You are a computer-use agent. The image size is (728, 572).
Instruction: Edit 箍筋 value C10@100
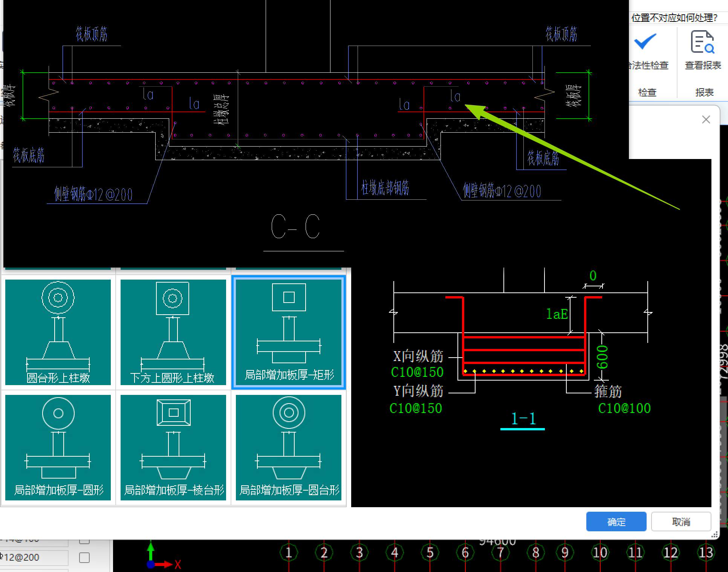click(x=624, y=408)
